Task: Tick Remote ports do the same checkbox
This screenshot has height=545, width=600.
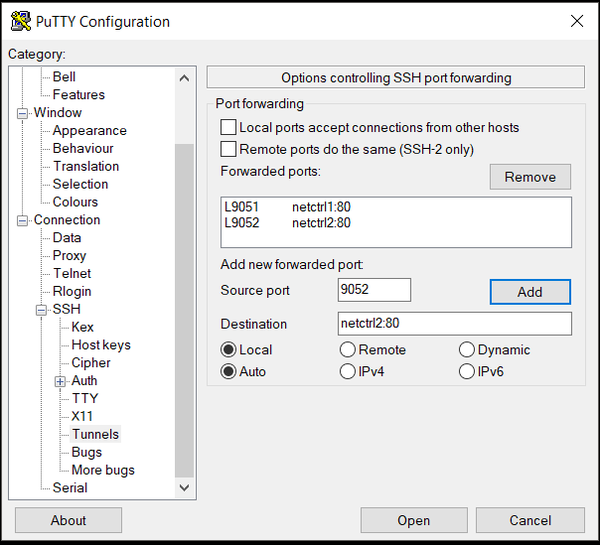Action: (x=228, y=149)
